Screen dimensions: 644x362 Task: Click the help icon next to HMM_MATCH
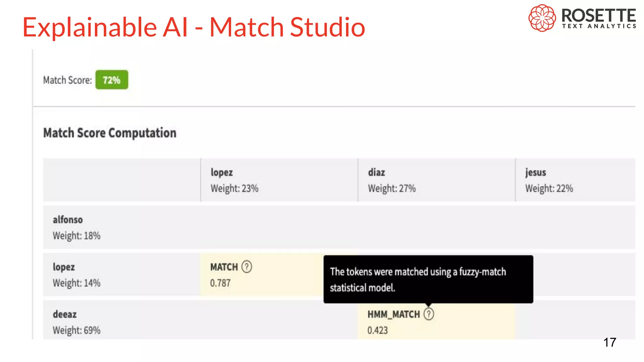(429, 314)
